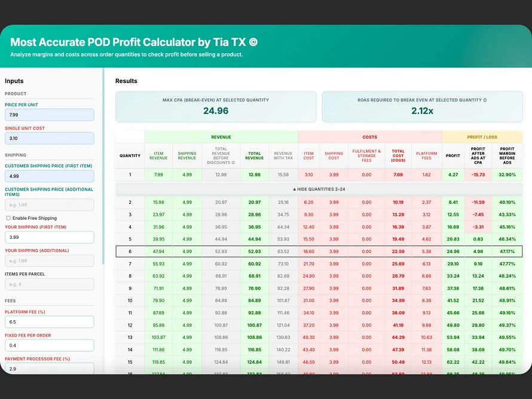Click the Revenue With Tax column header
Screen dimensions: 532x399
pos(283,156)
